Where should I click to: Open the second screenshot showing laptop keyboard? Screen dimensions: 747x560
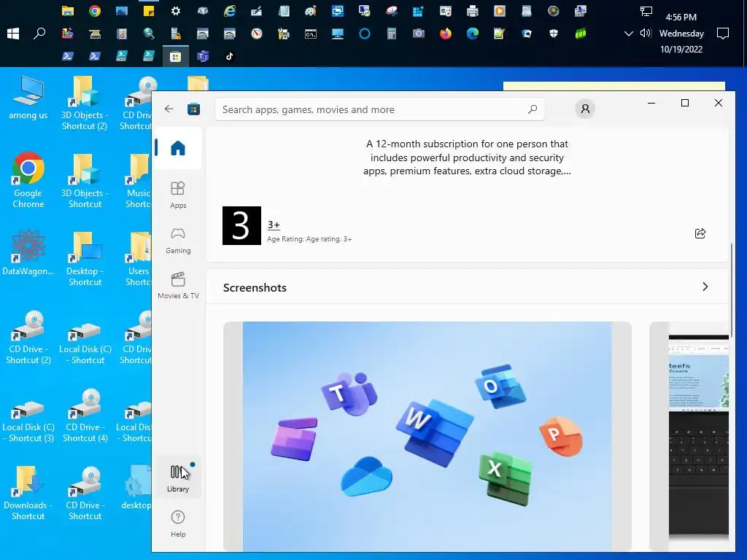689,436
